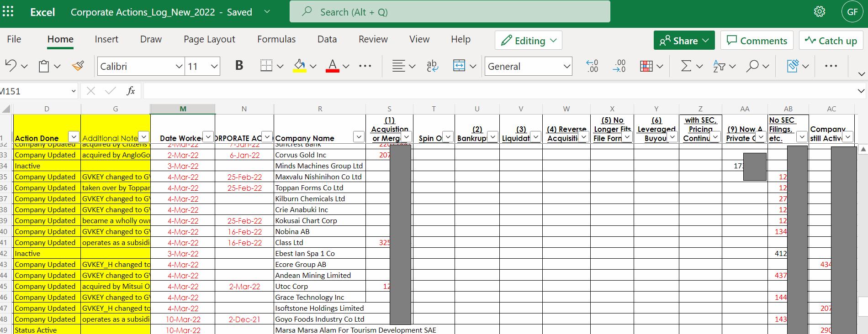Click Decrease Decimal icon
The width and height of the screenshot is (868, 334).
click(592, 66)
